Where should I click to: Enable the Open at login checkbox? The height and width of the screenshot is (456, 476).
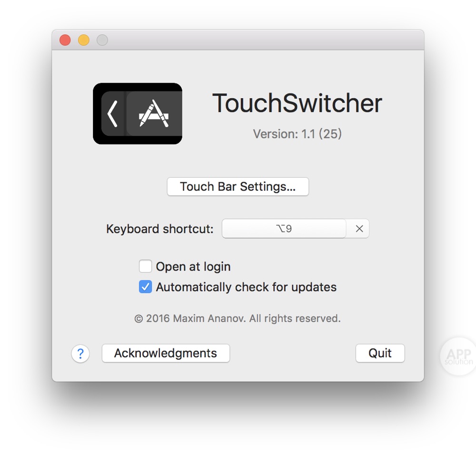[x=145, y=266]
